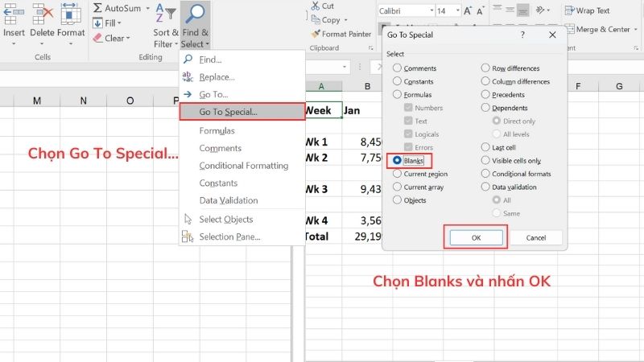Image resolution: width=644 pixels, height=362 pixels.
Task: Choose Go To... from the menu
Action: coord(242,94)
